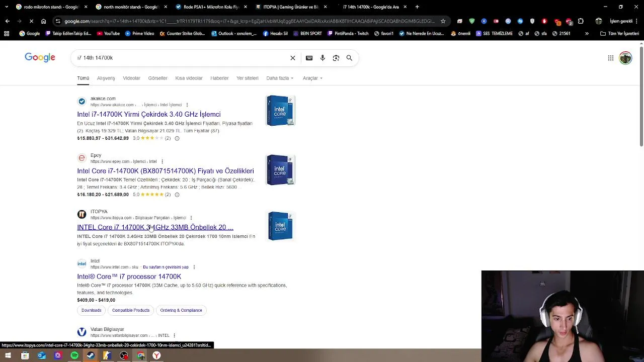Image resolution: width=644 pixels, height=362 pixels.
Task: Open Outlook from the taskbar
Action: click(41, 355)
